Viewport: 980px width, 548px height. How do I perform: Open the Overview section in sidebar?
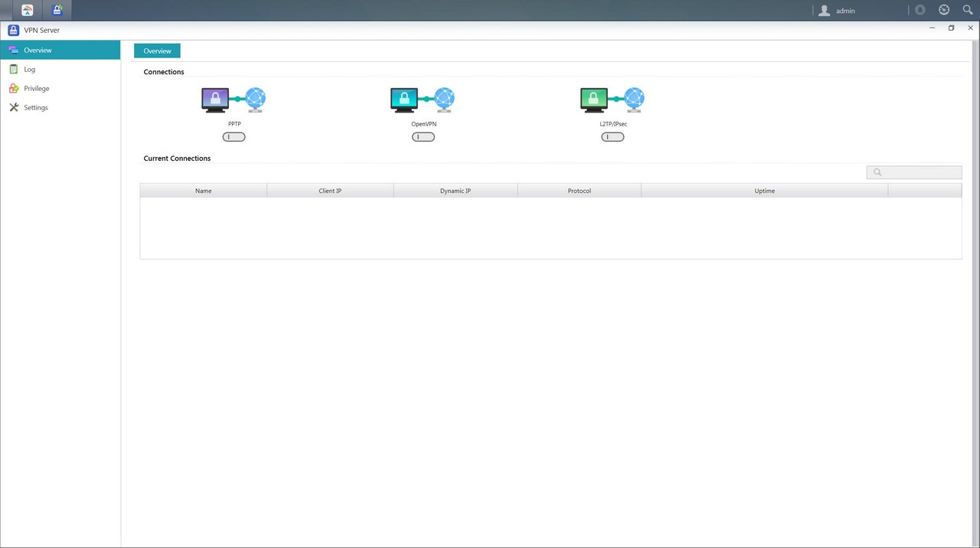(x=60, y=50)
